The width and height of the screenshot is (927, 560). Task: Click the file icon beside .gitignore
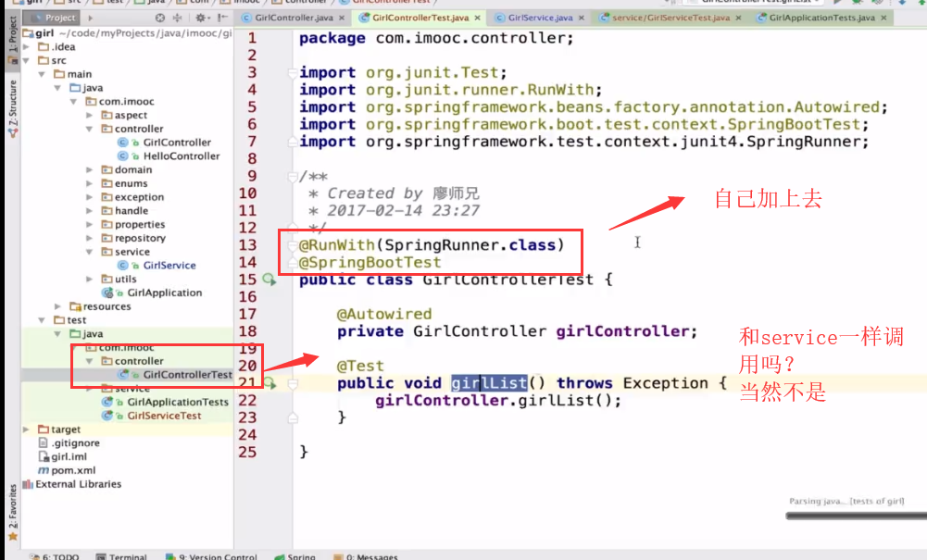pos(43,442)
